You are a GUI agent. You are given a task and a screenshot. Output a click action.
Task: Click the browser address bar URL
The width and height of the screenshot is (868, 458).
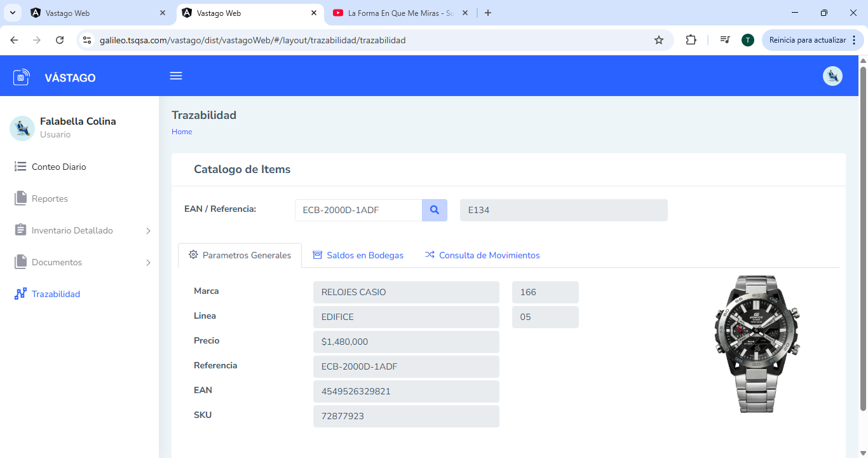coord(252,40)
